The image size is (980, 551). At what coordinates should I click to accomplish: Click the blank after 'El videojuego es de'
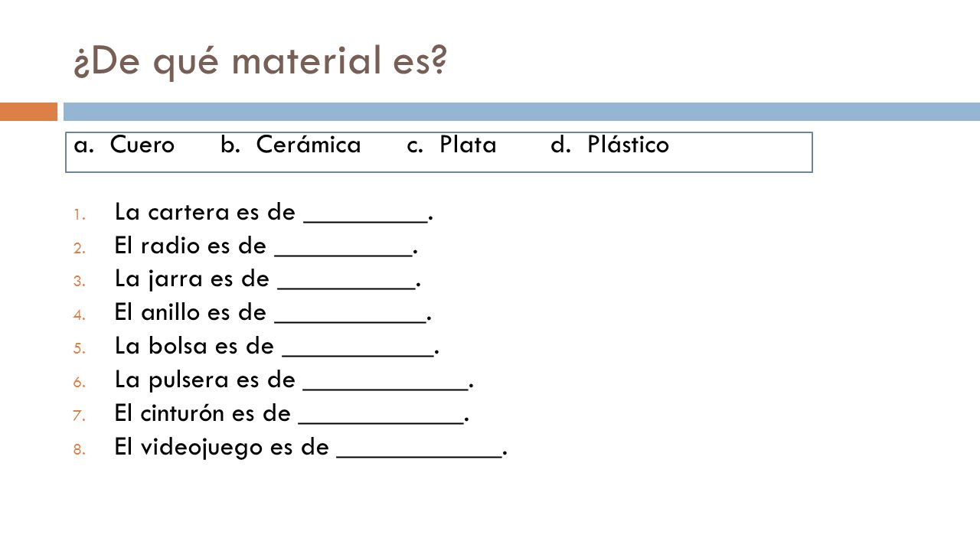click(x=419, y=453)
